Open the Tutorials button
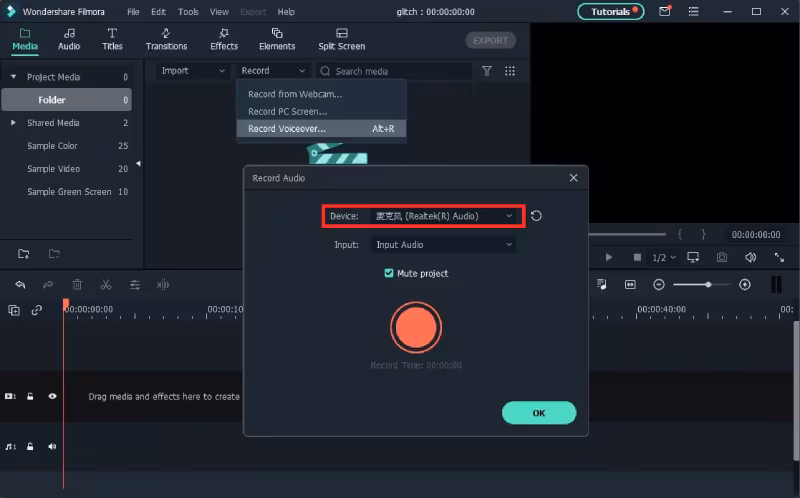 (611, 11)
